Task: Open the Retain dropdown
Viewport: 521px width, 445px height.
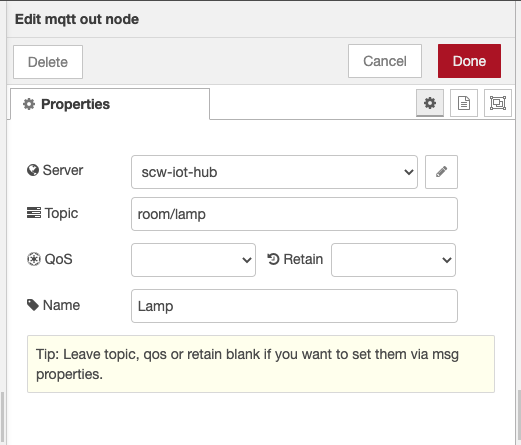Action: 393,260
